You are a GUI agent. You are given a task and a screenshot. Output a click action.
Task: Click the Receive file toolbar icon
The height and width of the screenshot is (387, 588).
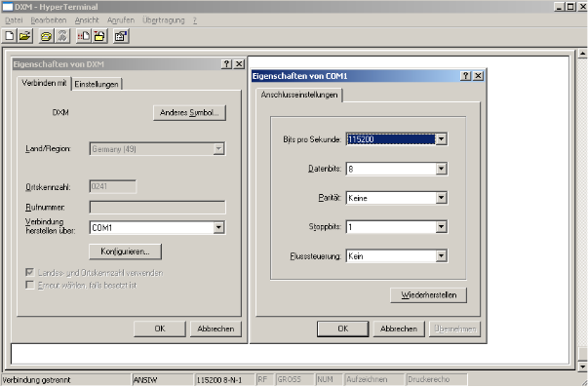[99, 36]
